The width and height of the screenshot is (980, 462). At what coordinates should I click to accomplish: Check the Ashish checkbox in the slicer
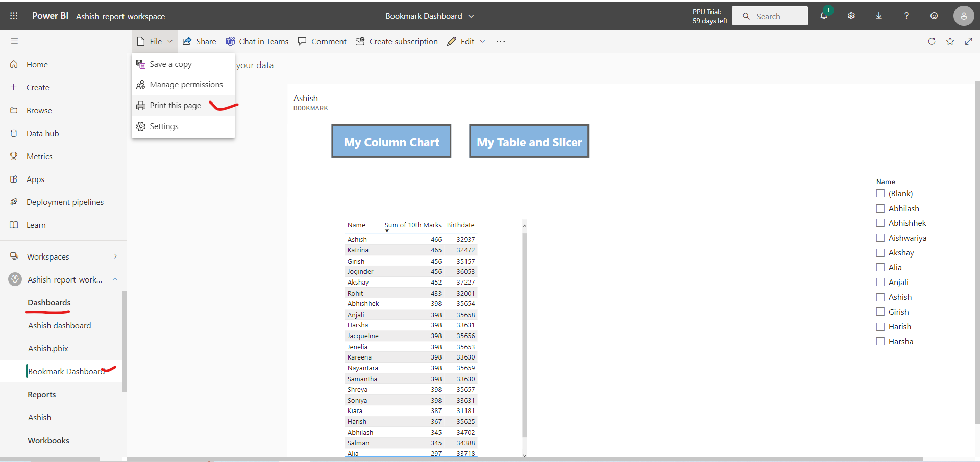pyautogui.click(x=880, y=297)
